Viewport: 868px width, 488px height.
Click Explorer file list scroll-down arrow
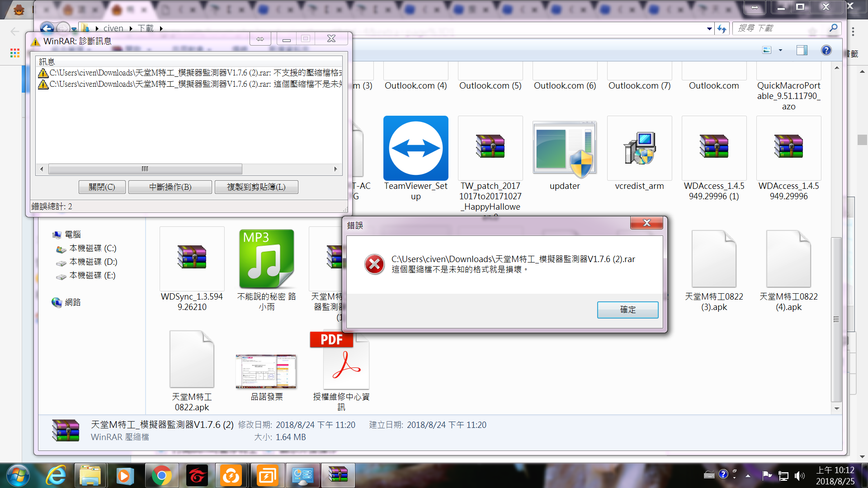point(837,408)
